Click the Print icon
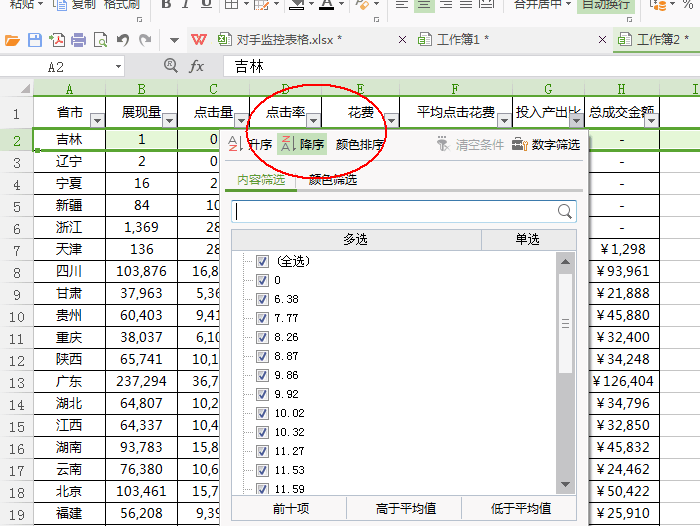Image resolution: width=700 pixels, height=526 pixels. point(79,40)
